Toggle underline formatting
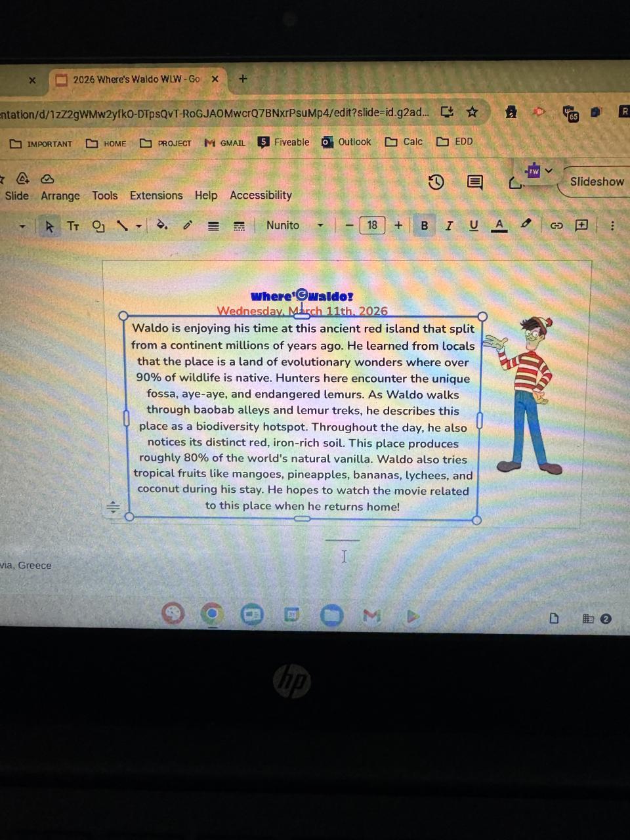This screenshot has height=840, width=630. point(474,226)
